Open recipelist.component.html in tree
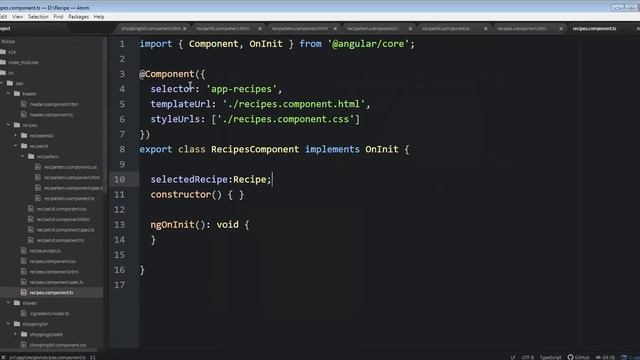The image size is (640, 360). click(x=63, y=219)
